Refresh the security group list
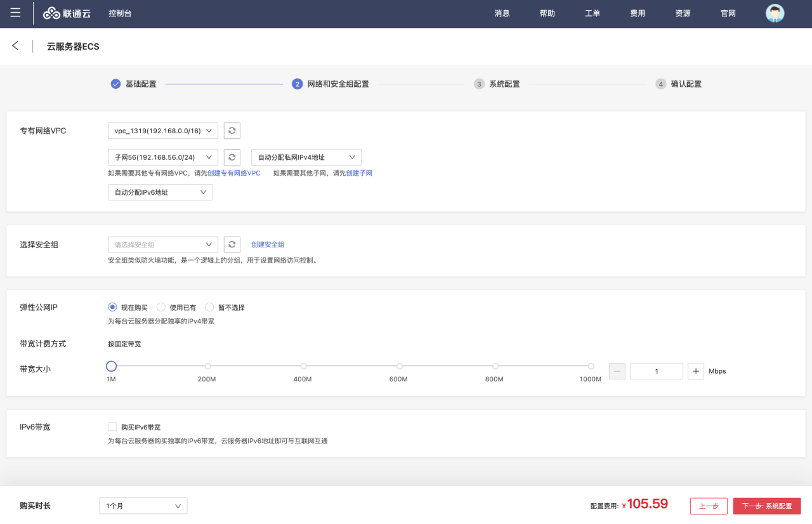812x524 pixels. pyautogui.click(x=232, y=245)
